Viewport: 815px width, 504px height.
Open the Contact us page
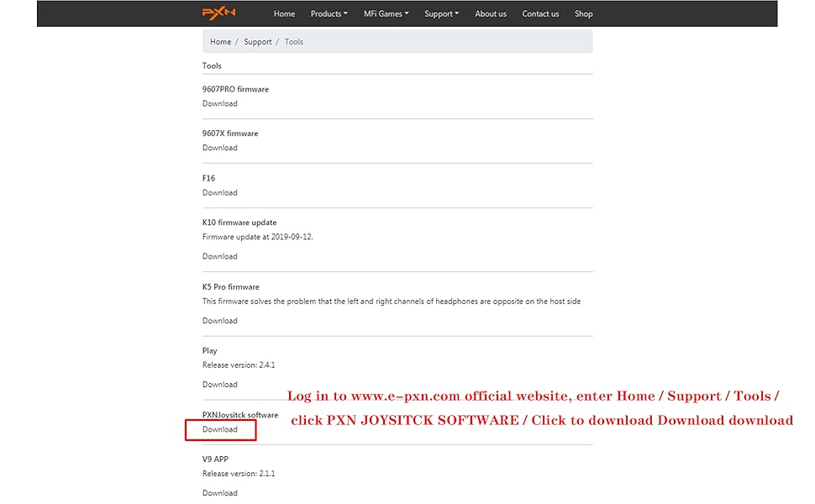click(x=540, y=13)
